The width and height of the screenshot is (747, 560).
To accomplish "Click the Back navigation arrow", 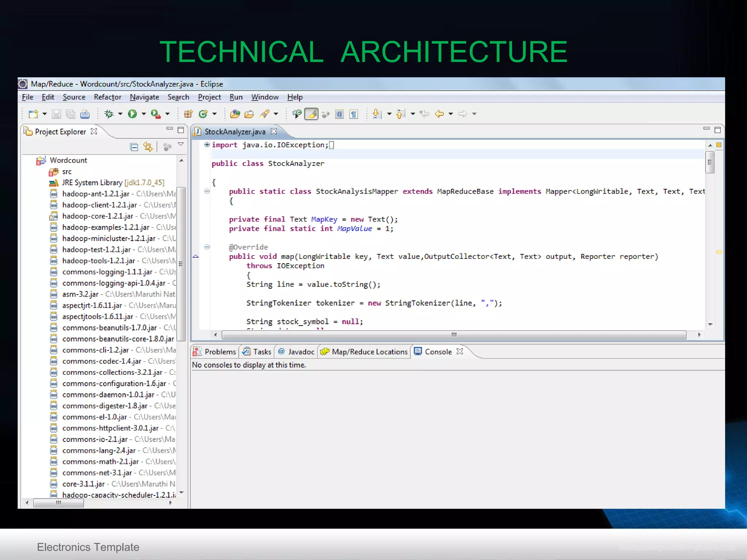I will (439, 114).
